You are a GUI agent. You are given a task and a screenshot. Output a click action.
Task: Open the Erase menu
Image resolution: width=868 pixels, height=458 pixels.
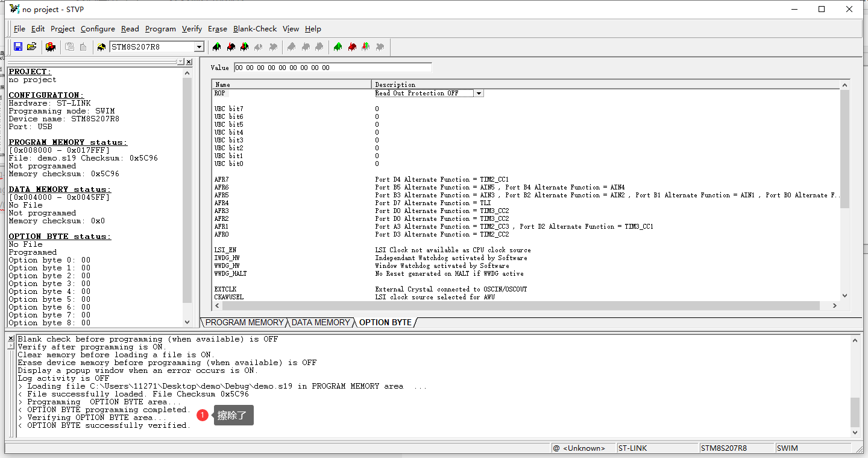click(218, 29)
